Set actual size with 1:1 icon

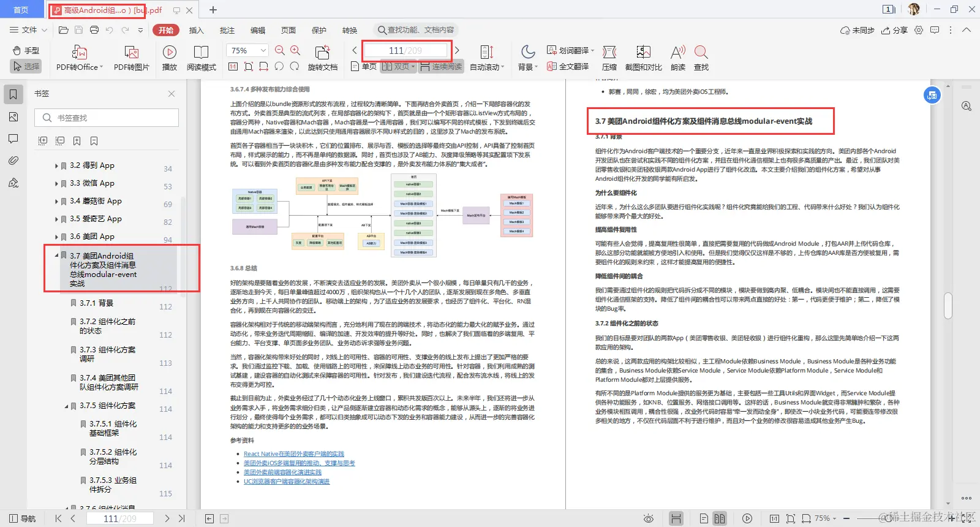[233, 66]
